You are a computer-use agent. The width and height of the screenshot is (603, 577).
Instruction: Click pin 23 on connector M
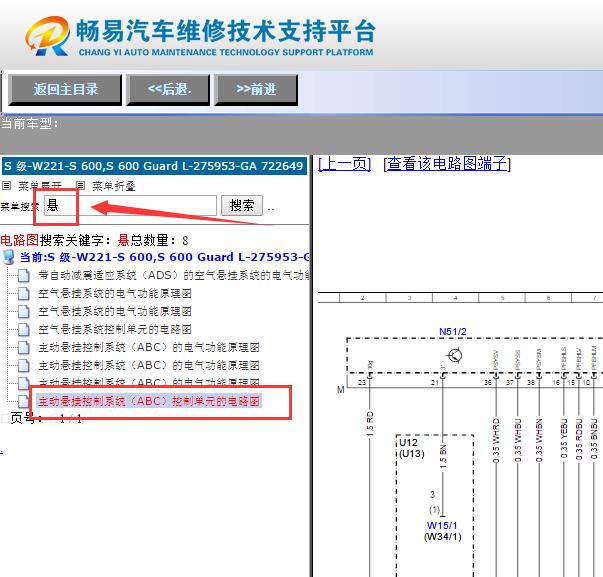(361, 382)
